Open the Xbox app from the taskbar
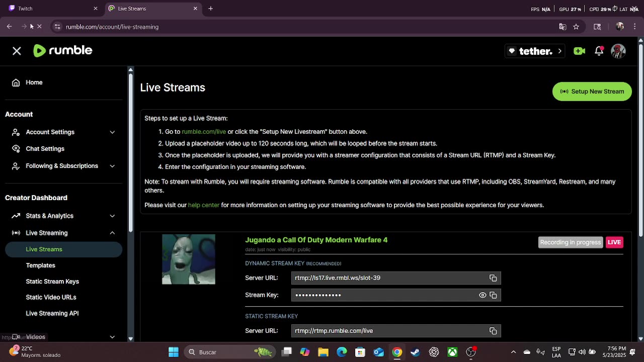The height and width of the screenshot is (362, 644). pos(452,352)
